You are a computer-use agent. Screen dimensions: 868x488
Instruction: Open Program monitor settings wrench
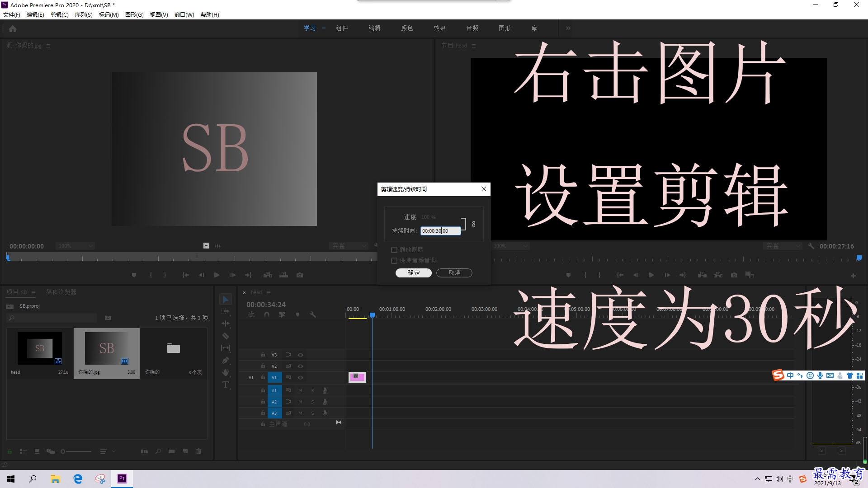click(x=811, y=246)
